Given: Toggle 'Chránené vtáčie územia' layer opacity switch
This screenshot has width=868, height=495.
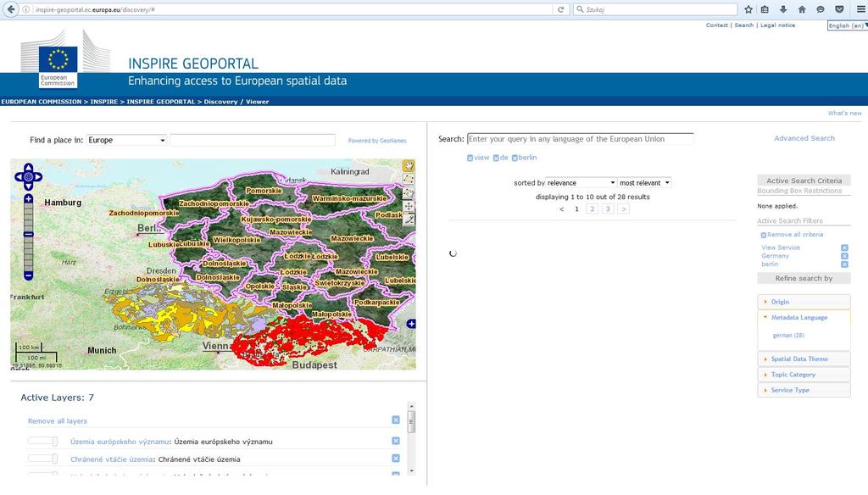Looking at the screenshot, I should (43, 459).
